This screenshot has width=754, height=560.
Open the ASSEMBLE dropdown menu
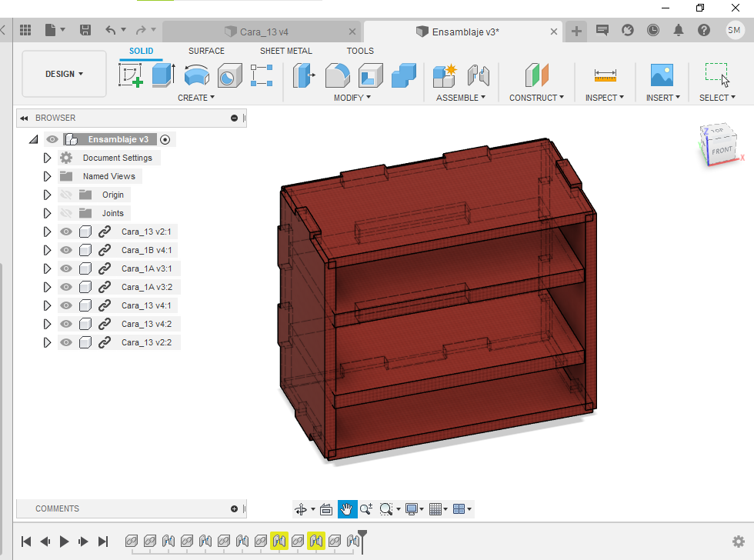461,98
